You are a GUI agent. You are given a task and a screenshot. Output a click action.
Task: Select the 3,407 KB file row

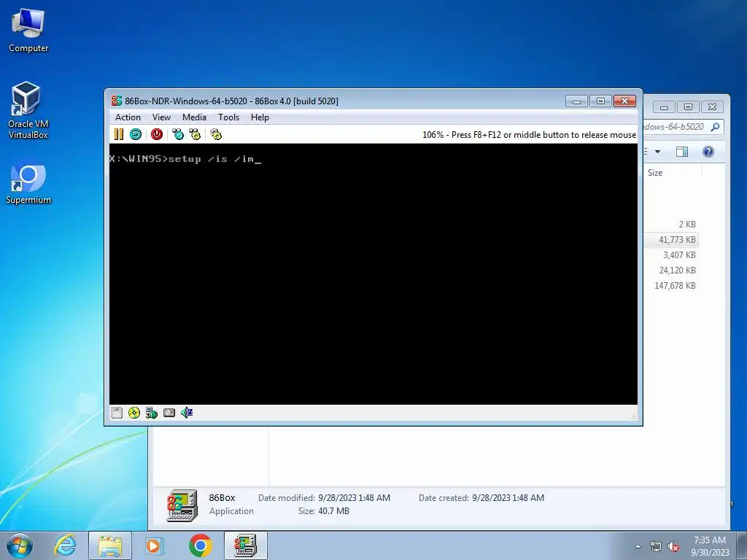[x=671, y=254]
